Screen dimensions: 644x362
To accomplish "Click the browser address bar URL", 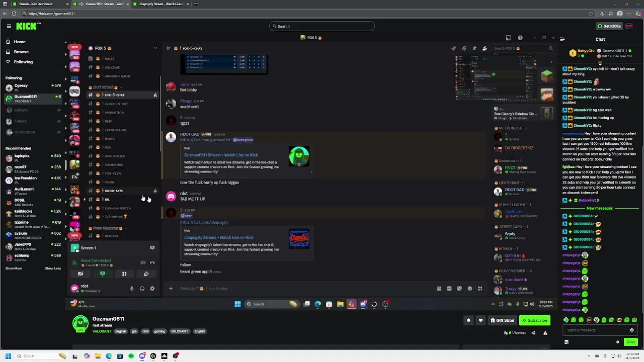I will [51, 14].
